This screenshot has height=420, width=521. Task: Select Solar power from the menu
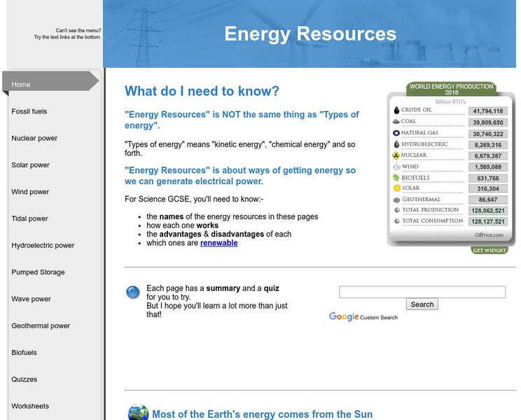[x=31, y=165]
